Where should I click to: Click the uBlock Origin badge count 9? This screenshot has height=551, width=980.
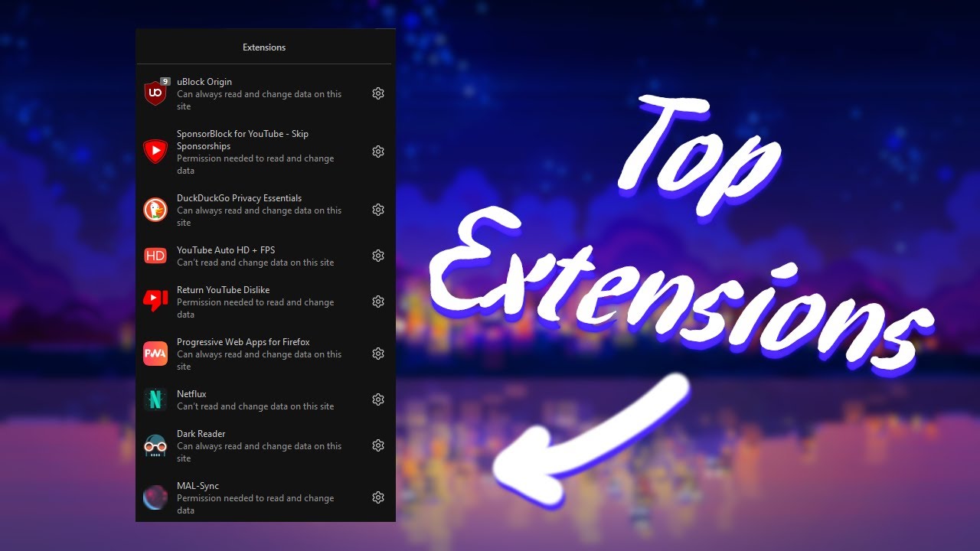pyautogui.click(x=165, y=81)
